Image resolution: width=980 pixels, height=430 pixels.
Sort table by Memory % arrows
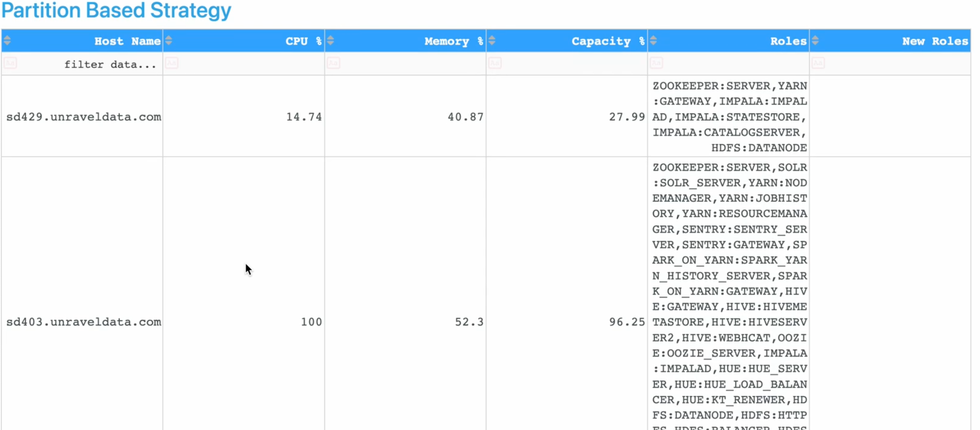[331, 40]
